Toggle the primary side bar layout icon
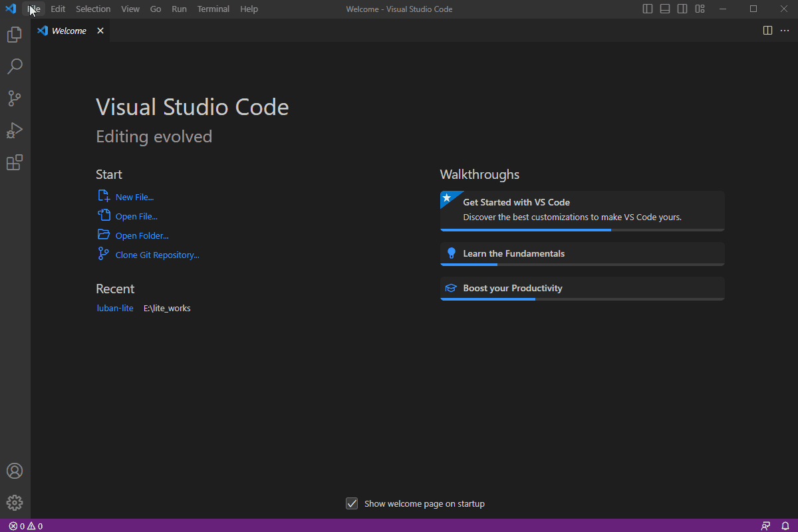The height and width of the screenshot is (532, 798). (648, 9)
